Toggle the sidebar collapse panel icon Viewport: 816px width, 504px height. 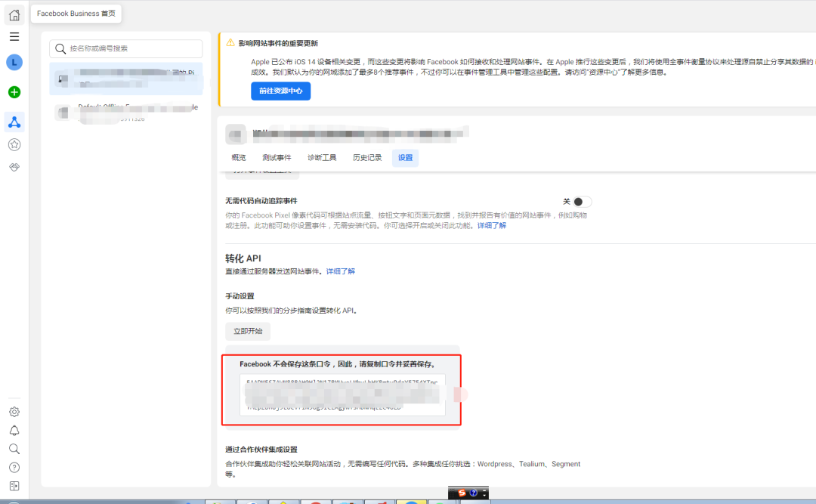[14, 486]
